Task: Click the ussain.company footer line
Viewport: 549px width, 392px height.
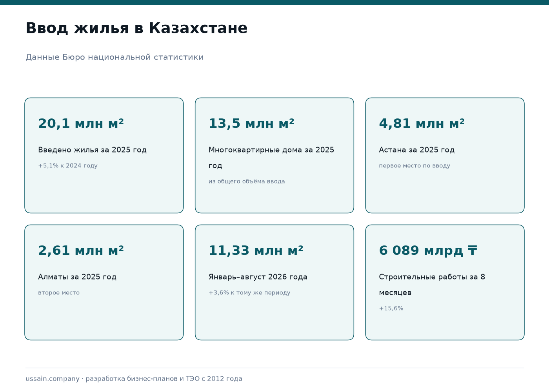Action: pyautogui.click(x=134, y=379)
